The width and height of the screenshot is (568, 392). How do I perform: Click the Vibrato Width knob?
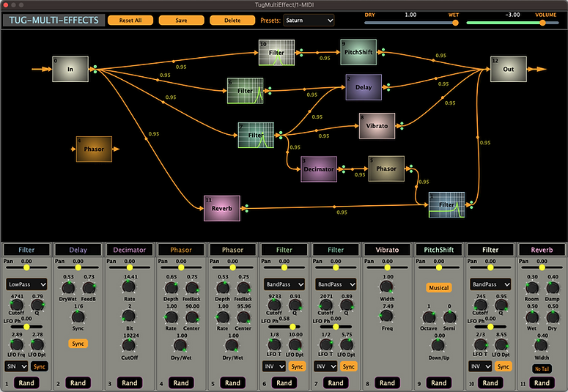(386, 287)
